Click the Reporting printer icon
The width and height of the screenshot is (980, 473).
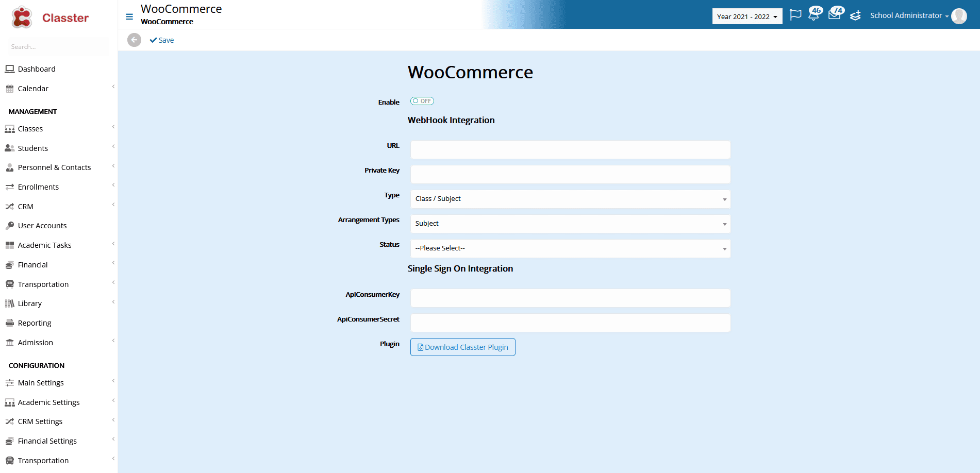10,323
